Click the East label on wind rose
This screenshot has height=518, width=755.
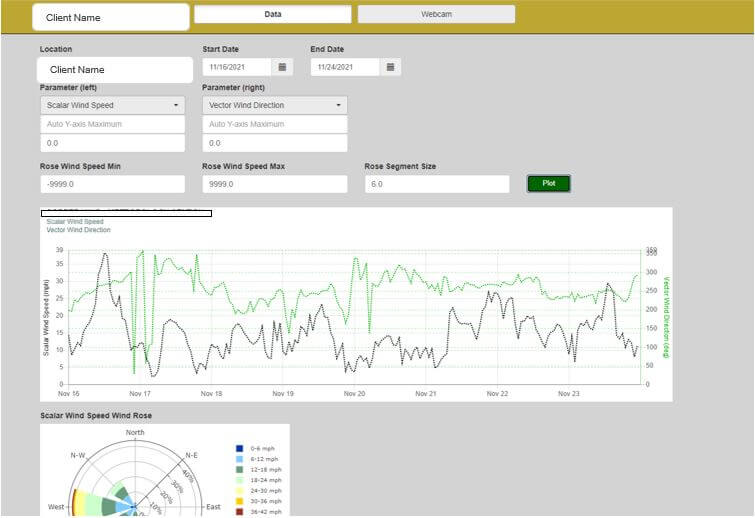[x=213, y=506]
